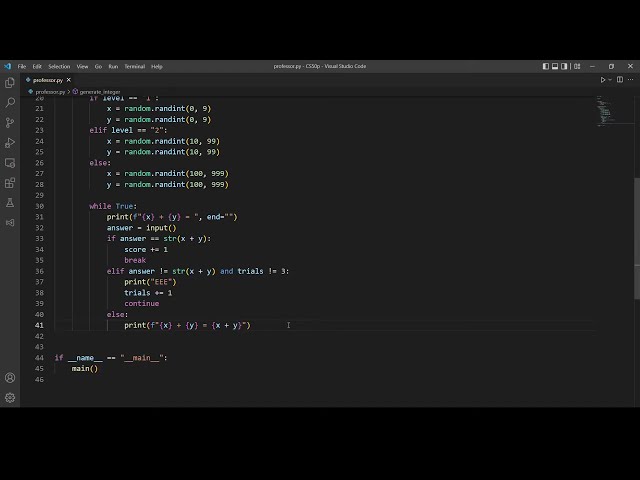Click 'if __name__ == "__main__":' line
The width and height of the screenshot is (640, 480).
point(111,358)
